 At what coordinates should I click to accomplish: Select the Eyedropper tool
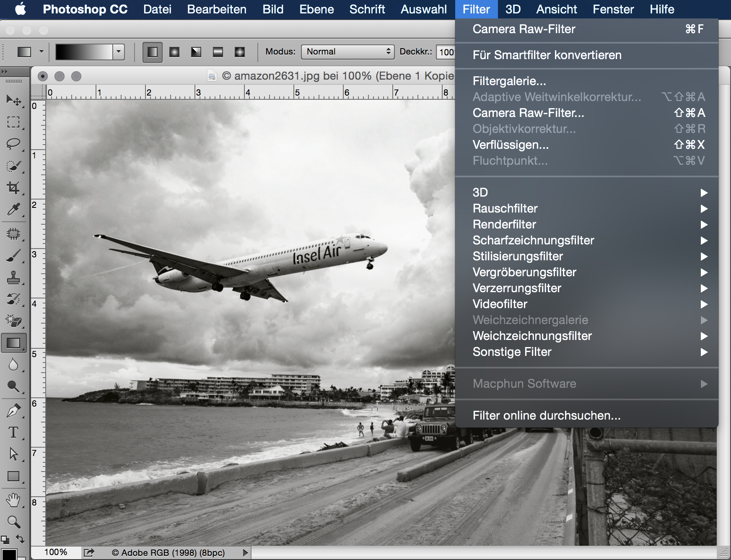pyautogui.click(x=13, y=210)
